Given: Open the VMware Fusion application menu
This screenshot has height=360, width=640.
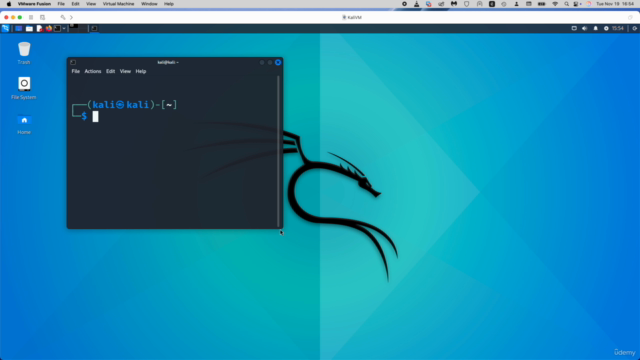Looking at the screenshot, I should 34,4.
